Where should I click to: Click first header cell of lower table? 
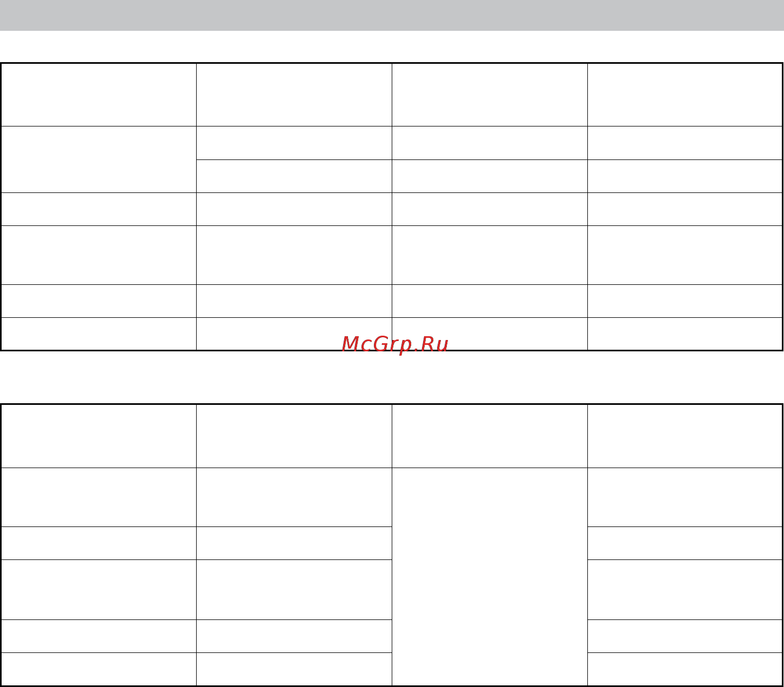point(98,436)
